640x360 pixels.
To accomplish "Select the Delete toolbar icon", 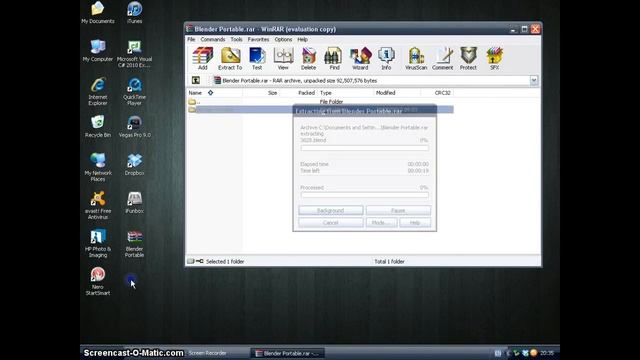I will (x=309, y=58).
